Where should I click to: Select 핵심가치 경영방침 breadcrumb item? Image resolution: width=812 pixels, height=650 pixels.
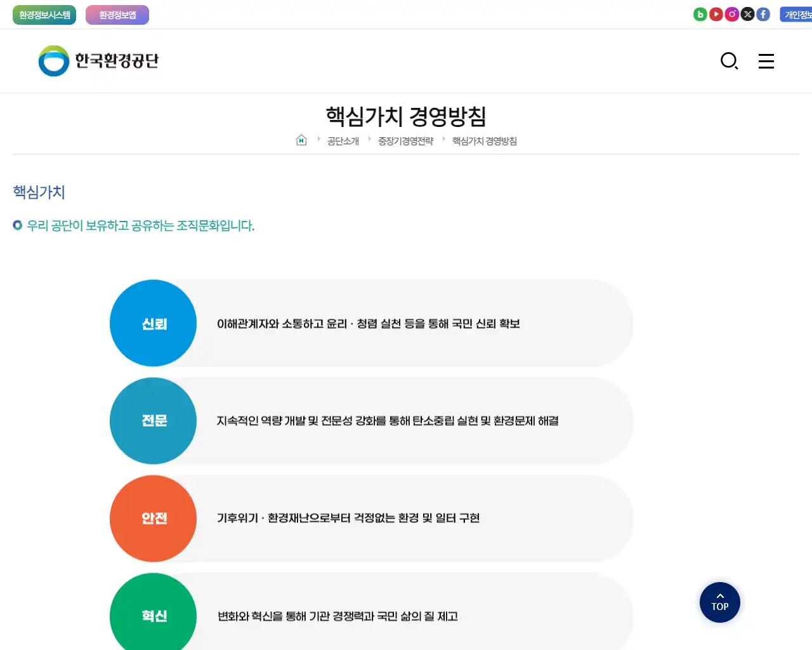pyautogui.click(x=483, y=141)
